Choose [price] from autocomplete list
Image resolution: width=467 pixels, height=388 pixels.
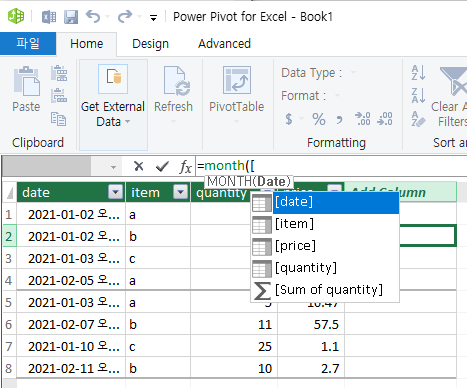[325, 246]
